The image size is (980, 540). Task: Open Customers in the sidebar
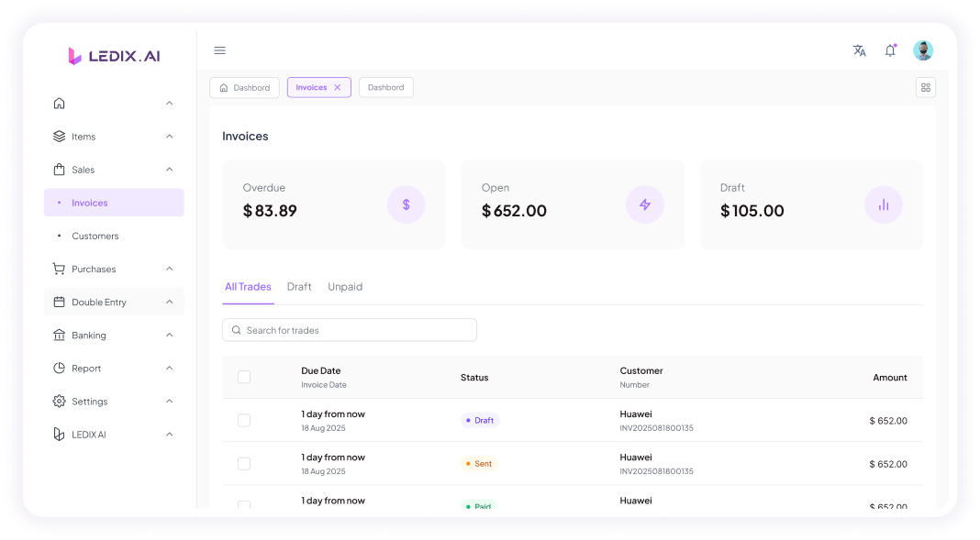[95, 237]
